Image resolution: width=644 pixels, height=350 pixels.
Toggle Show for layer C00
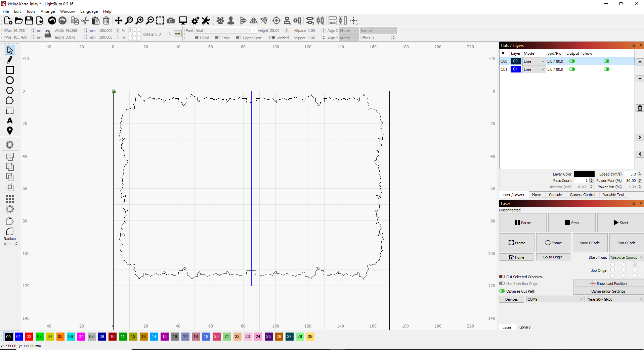pos(607,61)
